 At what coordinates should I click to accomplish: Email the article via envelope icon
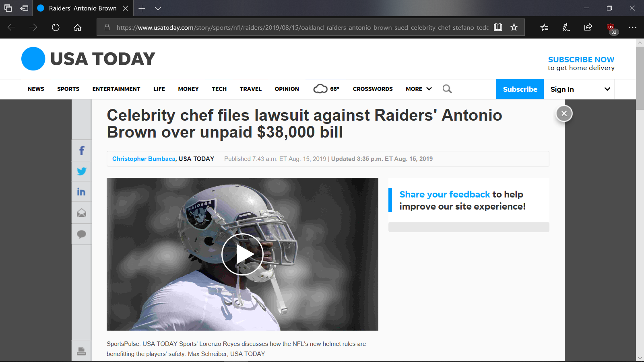tap(82, 213)
